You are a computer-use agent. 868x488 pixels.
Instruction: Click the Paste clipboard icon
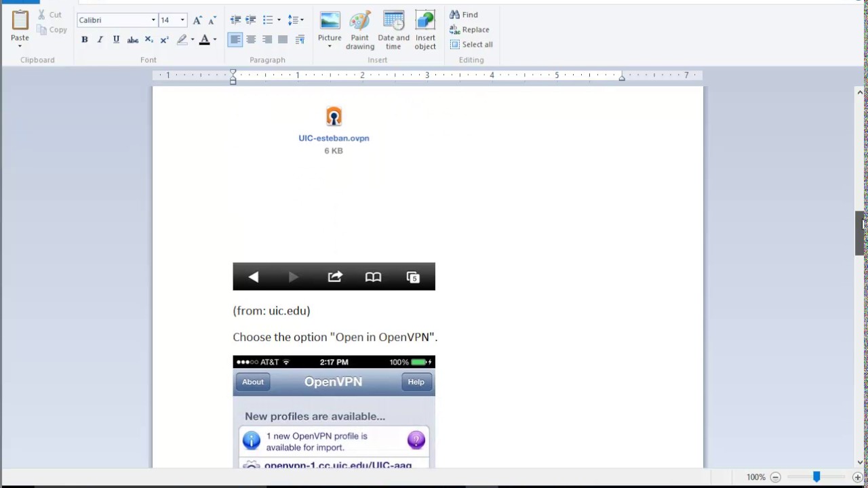(x=20, y=20)
